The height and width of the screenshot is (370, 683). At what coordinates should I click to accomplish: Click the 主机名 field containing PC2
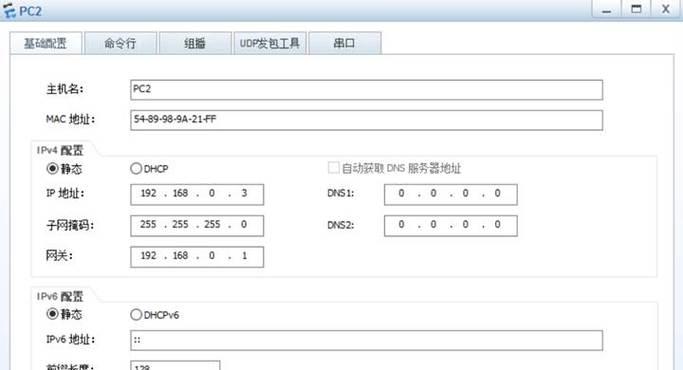(x=366, y=89)
